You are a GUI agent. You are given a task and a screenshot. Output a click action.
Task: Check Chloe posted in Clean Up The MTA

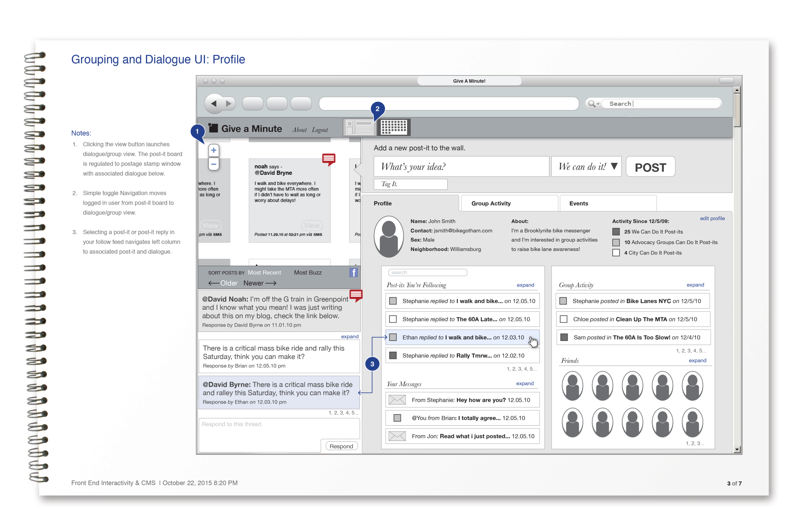(x=564, y=319)
